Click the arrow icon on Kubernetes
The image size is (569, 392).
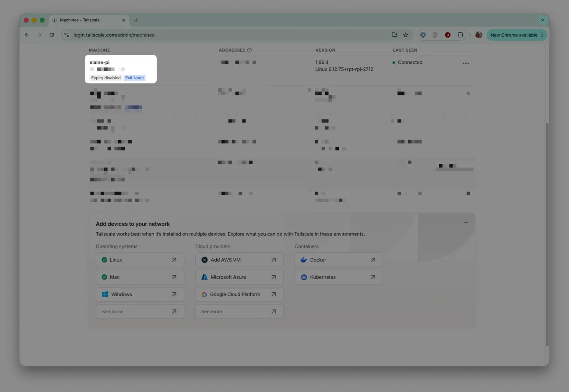[x=373, y=277]
